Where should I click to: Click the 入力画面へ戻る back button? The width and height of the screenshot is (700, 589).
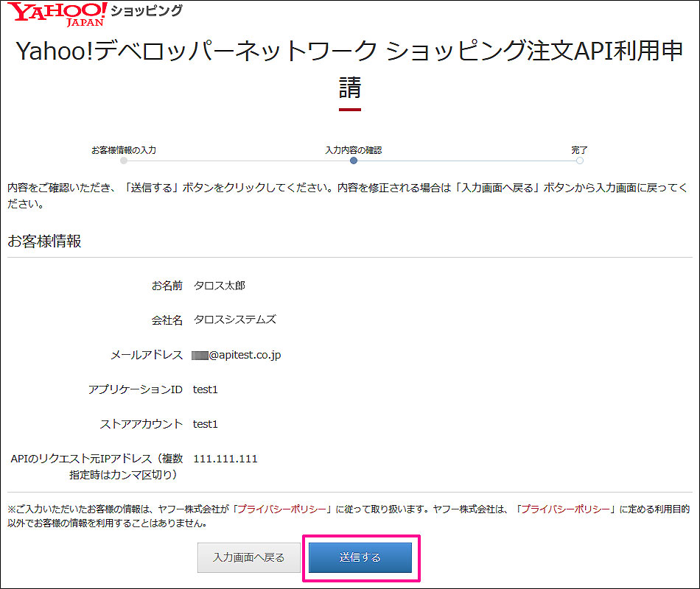click(248, 557)
